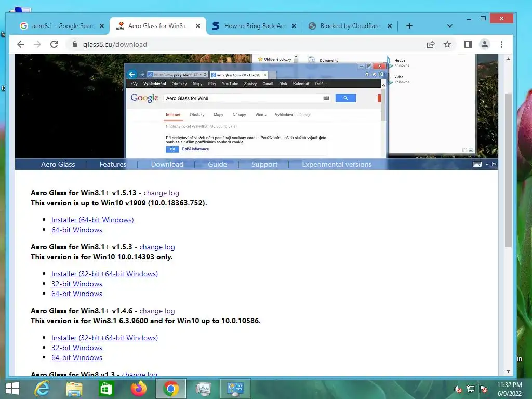Open the Chrome three-dot menu
The image size is (532, 399).
click(501, 45)
